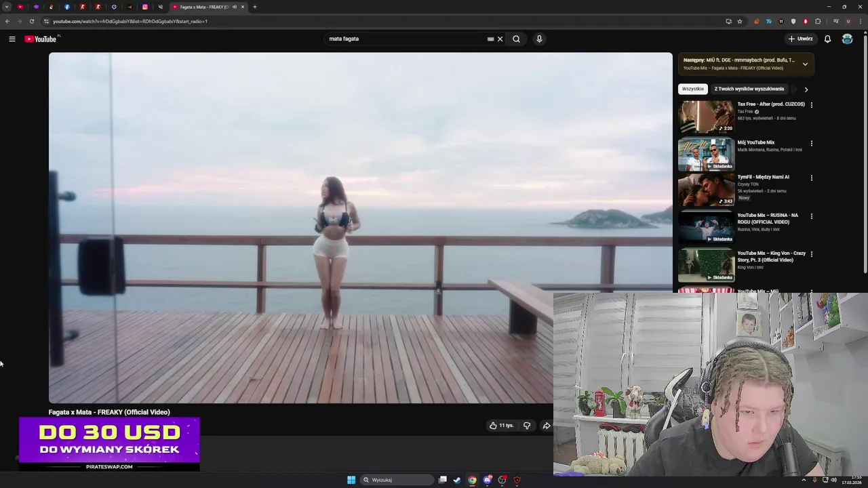This screenshot has height=488, width=868.
Task: Like the video (11 tys.)
Action: pyautogui.click(x=502, y=426)
